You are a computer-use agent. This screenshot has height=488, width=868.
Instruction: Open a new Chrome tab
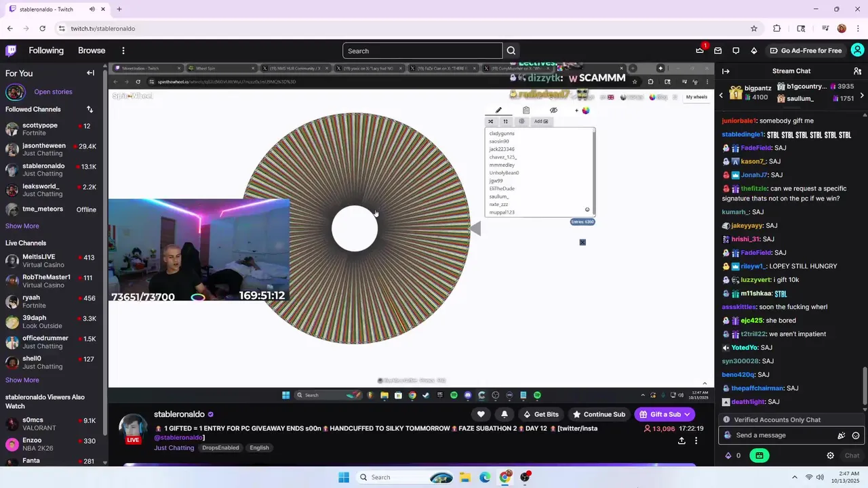[x=119, y=9]
